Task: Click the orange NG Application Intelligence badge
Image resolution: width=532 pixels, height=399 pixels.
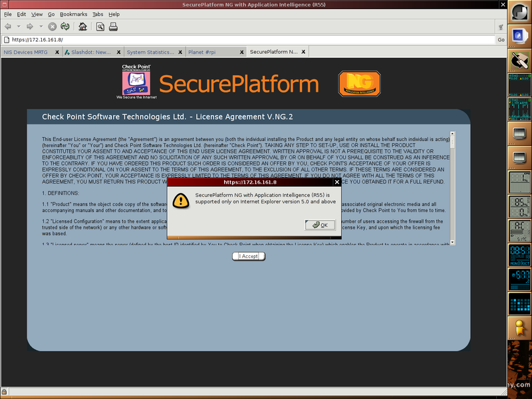Action: 360,84
